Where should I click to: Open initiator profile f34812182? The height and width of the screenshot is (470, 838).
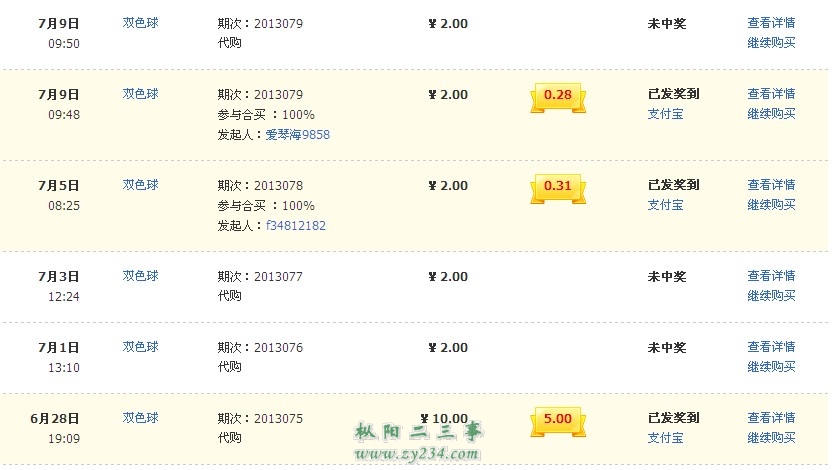click(296, 226)
